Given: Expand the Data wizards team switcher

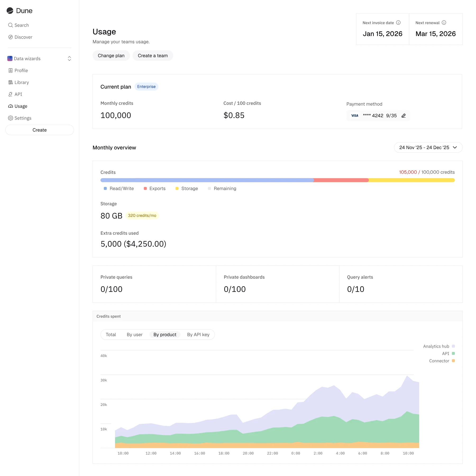Looking at the screenshot, I should 69,58.
